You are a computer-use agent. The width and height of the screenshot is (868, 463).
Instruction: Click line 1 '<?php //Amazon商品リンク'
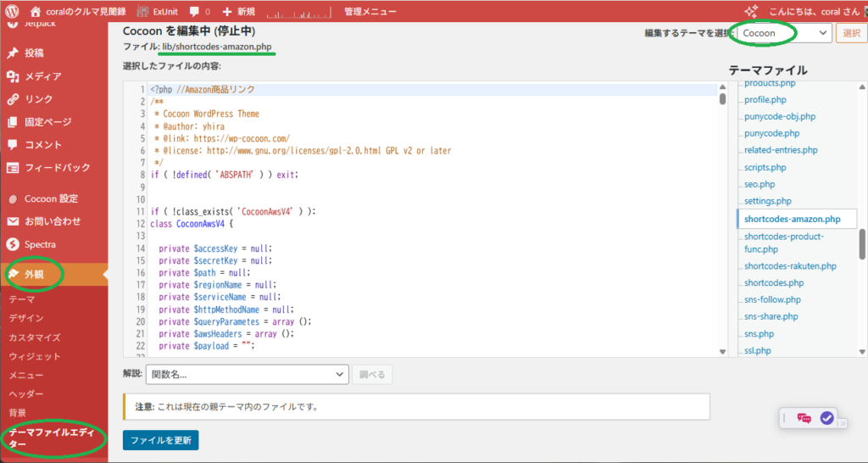[203, 89]
